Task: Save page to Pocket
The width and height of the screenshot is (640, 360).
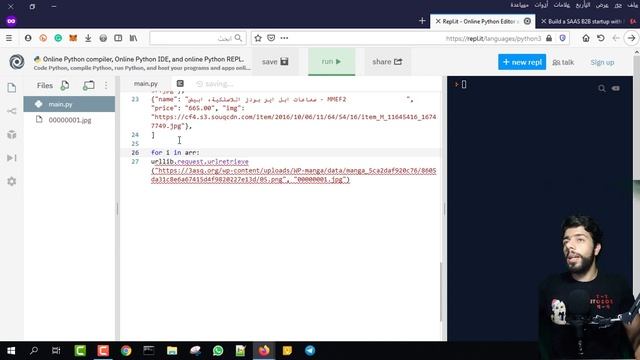Action: pos(271,38)
